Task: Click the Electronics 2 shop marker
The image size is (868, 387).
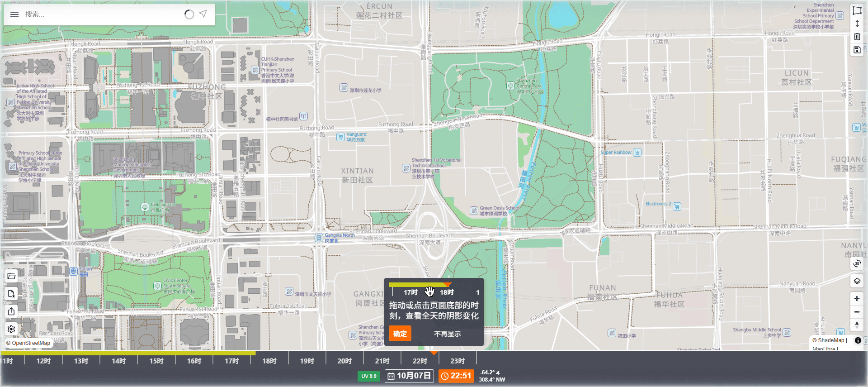Action: tap(677, 207)
